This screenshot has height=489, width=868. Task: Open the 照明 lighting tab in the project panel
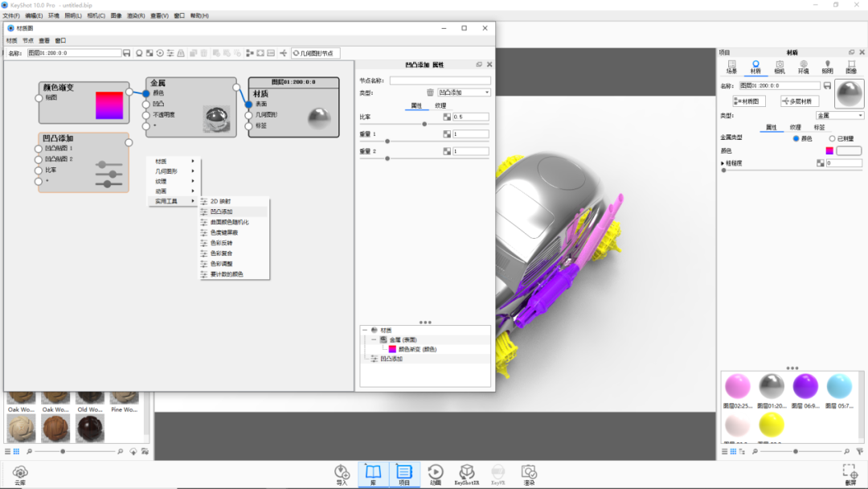pyautogui.click(x=827, y=67)
